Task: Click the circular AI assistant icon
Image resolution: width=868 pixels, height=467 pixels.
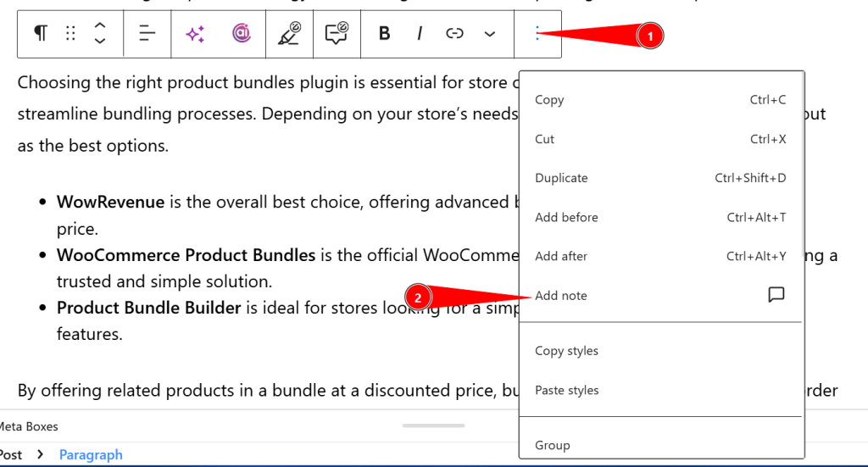Action: [242, 33]
